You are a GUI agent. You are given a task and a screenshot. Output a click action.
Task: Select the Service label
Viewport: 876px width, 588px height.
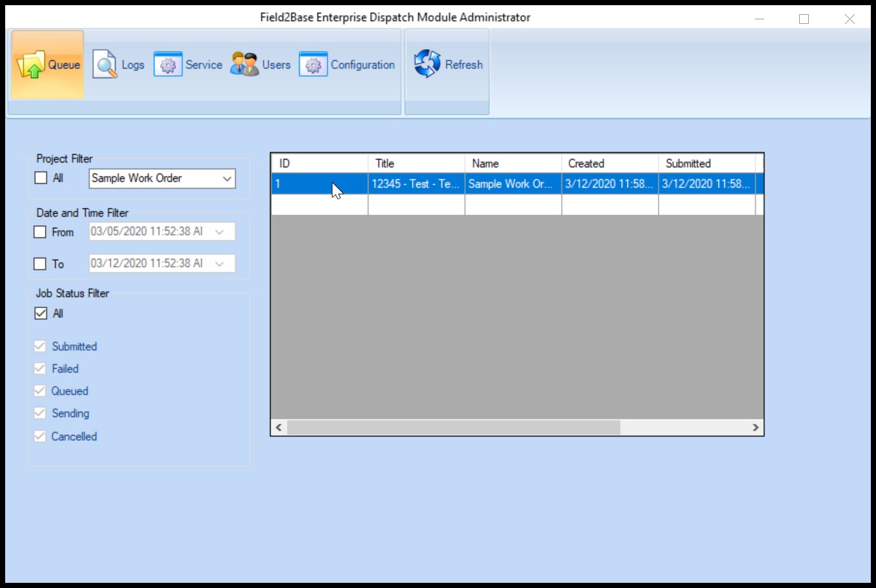point(204,65)
